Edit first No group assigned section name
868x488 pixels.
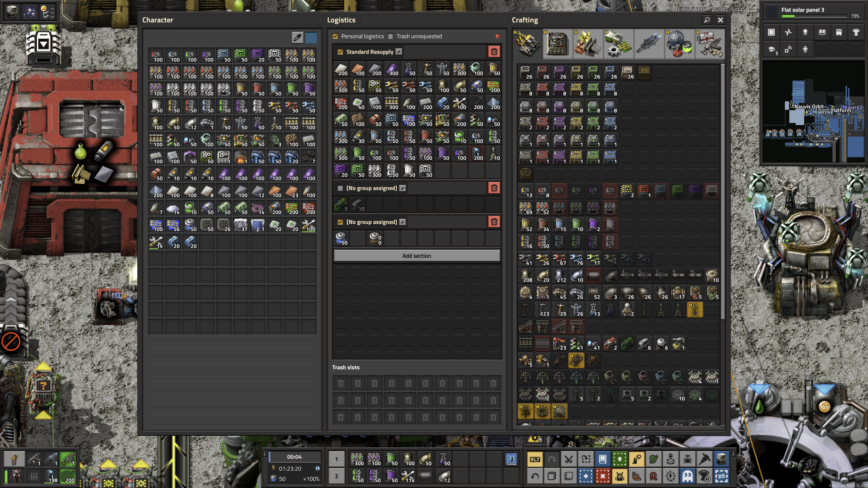click(x=402, y=188)
